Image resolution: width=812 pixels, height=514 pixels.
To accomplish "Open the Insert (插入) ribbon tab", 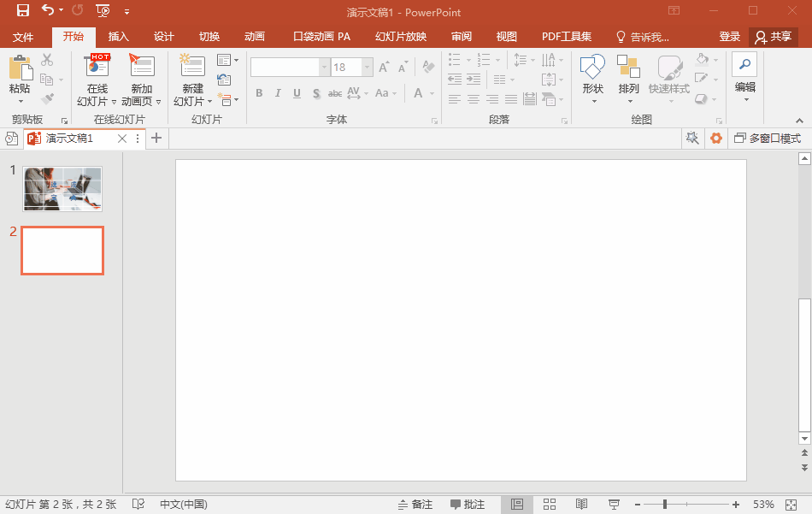I will [118, 37].
